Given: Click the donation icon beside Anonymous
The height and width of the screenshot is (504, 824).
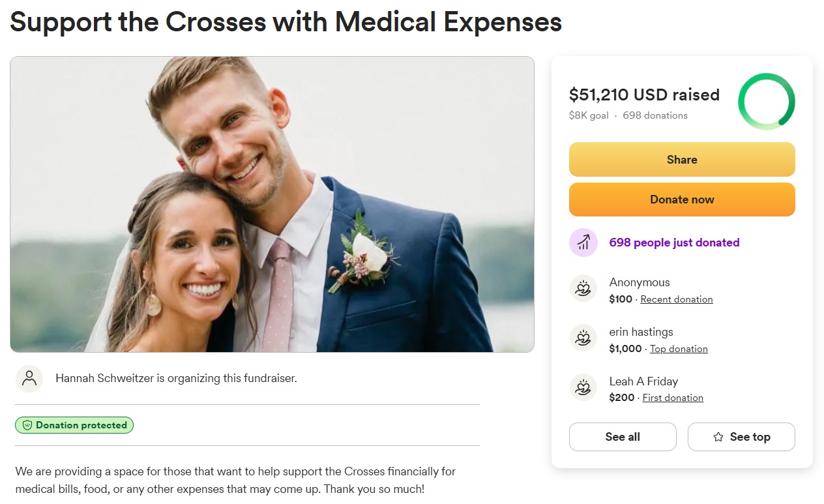Looking at the screenshot, I should (583, 289).
